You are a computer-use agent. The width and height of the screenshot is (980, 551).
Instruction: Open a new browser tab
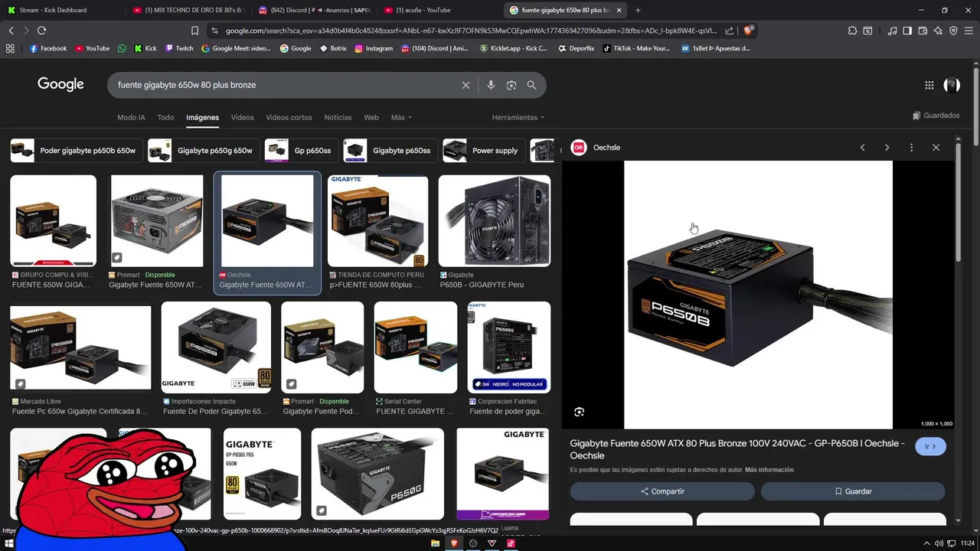[x=638, y=10]
